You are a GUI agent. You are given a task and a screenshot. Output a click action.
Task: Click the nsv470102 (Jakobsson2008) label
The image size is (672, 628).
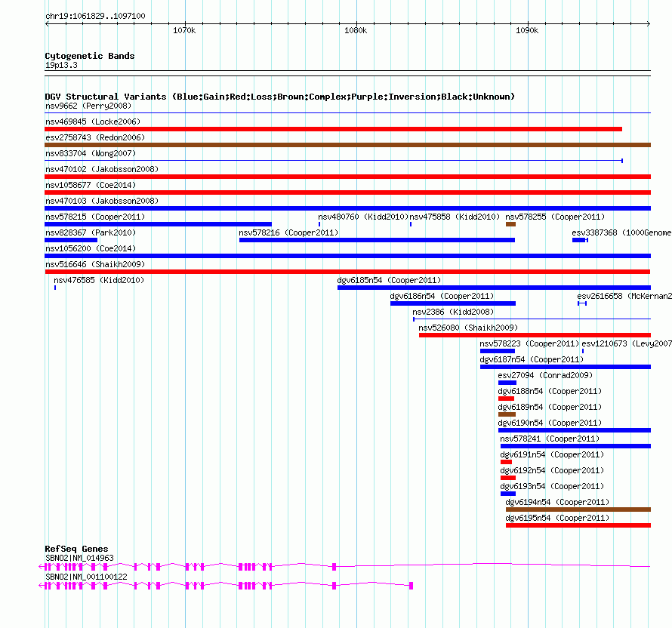pos(102,169)
